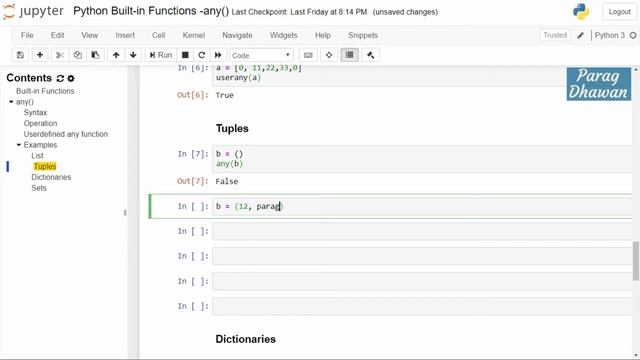640x360 pixels.
Task: Click the sidebar resize handle
Action: point(125,212)
